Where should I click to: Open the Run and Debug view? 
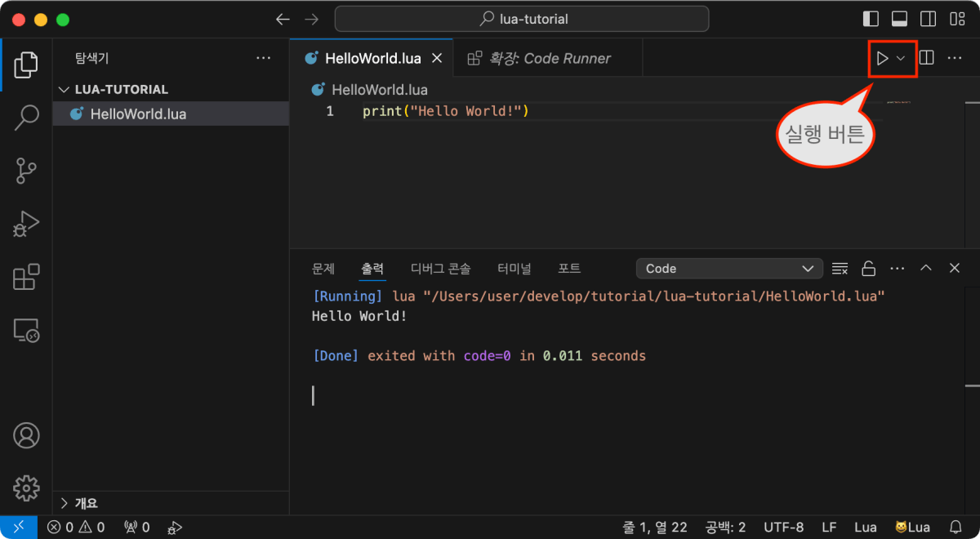26,224
